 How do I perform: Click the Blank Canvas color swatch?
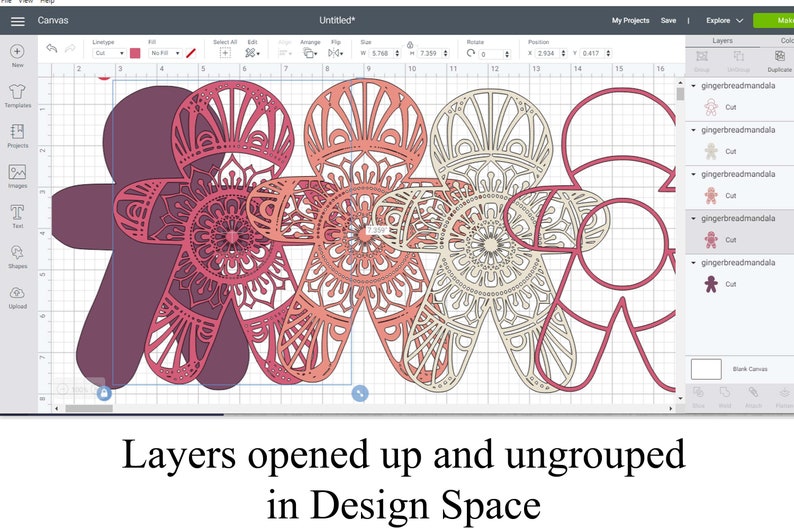(x=706, y=369)
